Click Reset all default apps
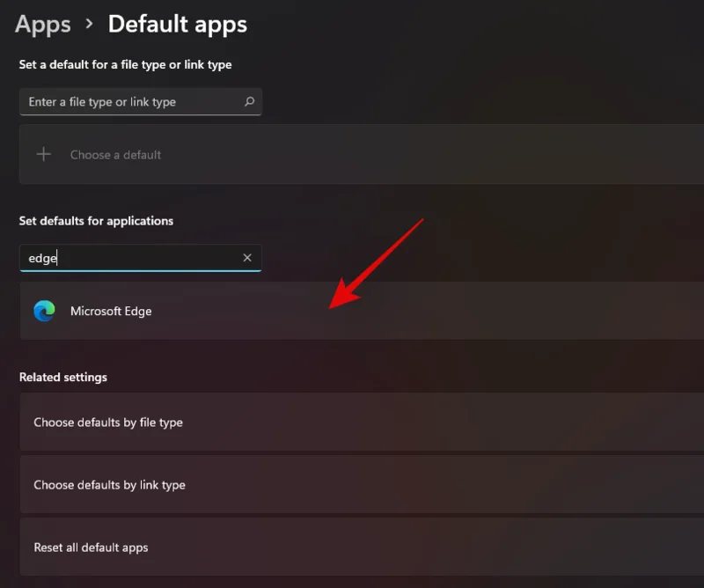Image resolution: width=704 pixels, height=588 pixels. coord(92,547)
